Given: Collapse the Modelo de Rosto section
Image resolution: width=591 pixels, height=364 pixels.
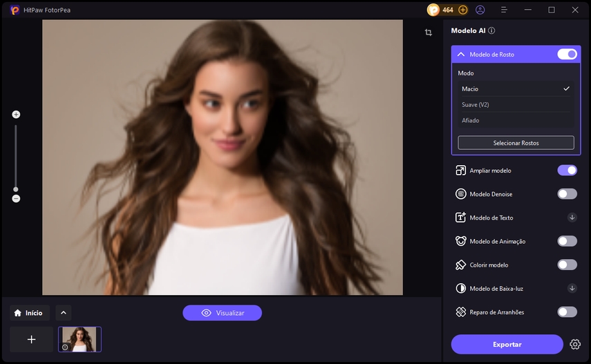Looking at the screenshot, I should pos(461,54).
